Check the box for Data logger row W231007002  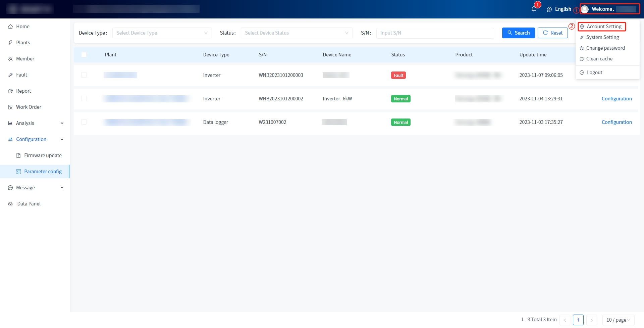[84, 122]
